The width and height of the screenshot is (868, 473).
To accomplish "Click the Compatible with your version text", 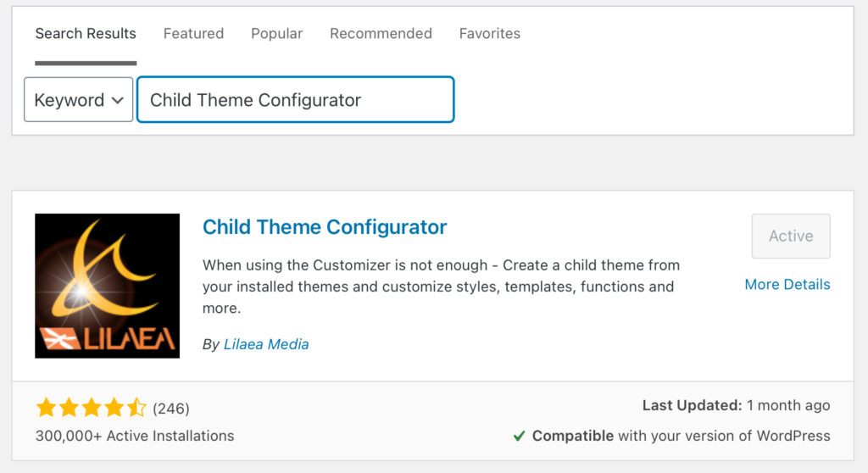I will coord(681,436).
